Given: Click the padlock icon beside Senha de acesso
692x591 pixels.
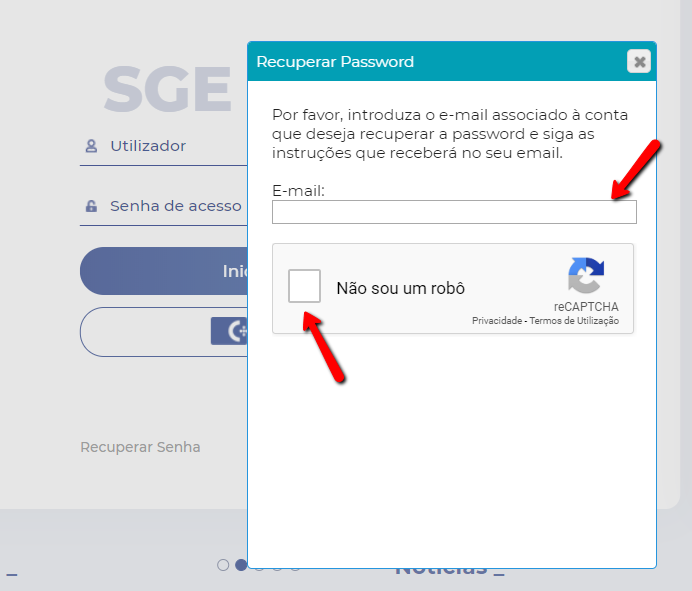Looking at the screenshot, I should tap(91, 206).
